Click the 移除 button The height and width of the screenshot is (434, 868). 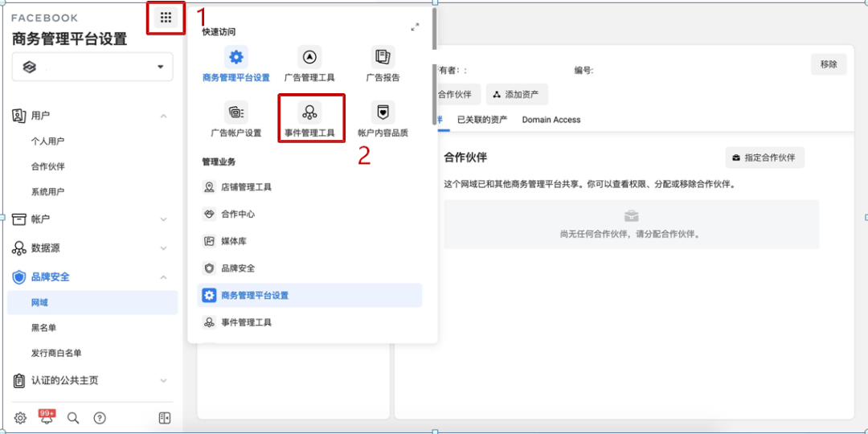pyautogui.click(x=828, y=64)
